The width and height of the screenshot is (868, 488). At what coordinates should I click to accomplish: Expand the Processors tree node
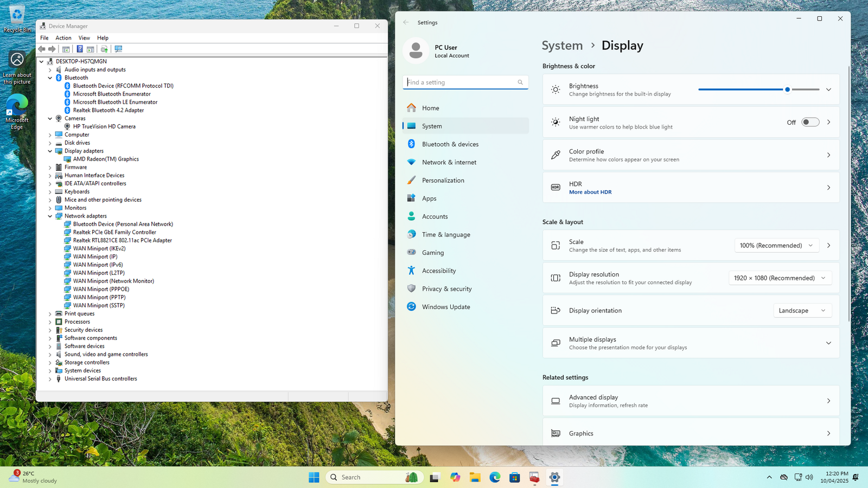(x=50, y=322)
